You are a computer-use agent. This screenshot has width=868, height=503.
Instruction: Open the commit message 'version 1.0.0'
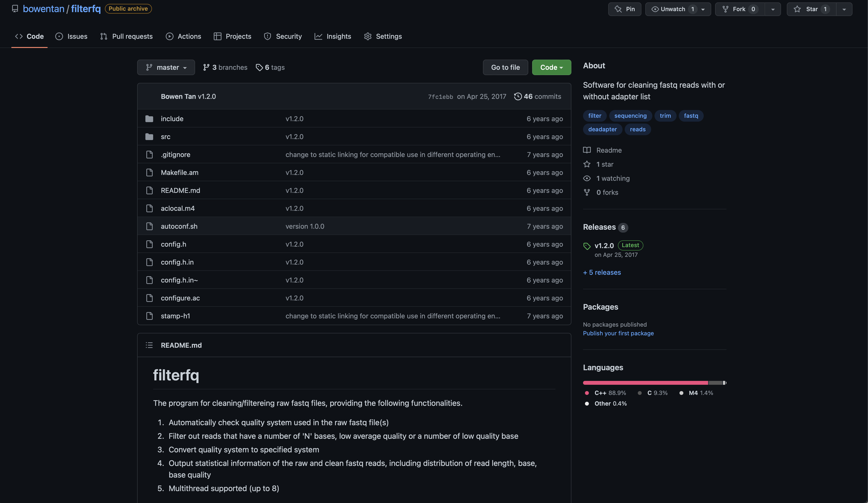[x=305, y=226]
